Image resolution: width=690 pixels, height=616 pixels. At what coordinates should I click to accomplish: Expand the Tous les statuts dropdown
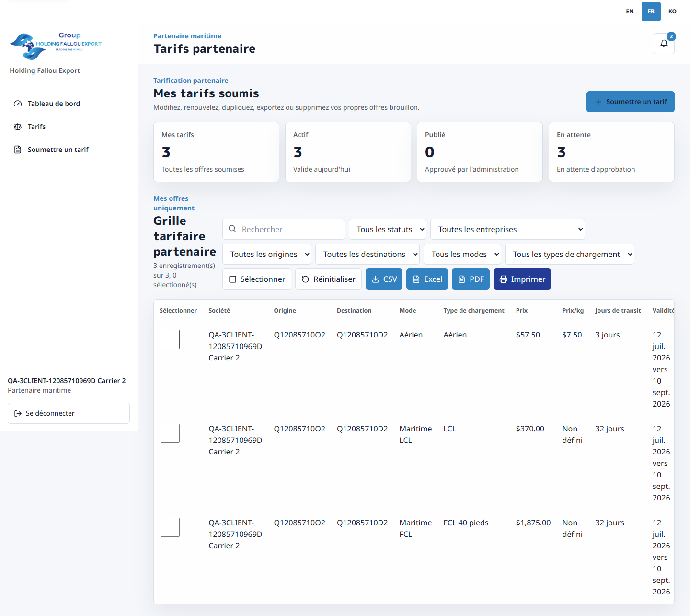388,229
